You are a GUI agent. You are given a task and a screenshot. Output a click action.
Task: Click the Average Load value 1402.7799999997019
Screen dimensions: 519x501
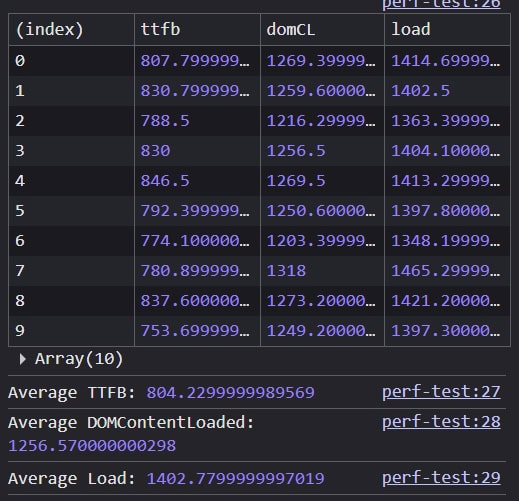point(235,478)
